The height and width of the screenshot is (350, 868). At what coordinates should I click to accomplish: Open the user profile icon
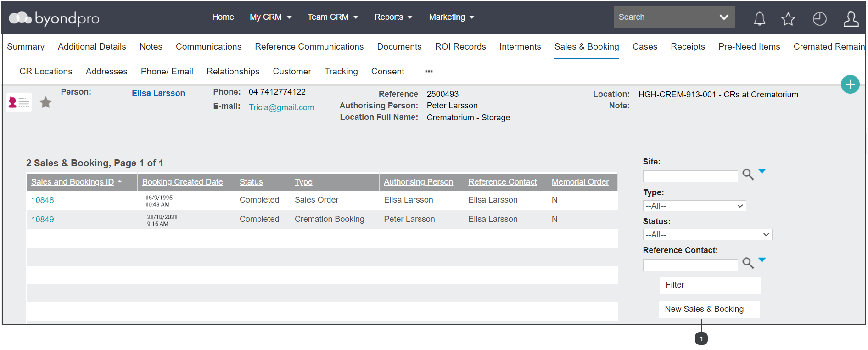pos(851,18)
